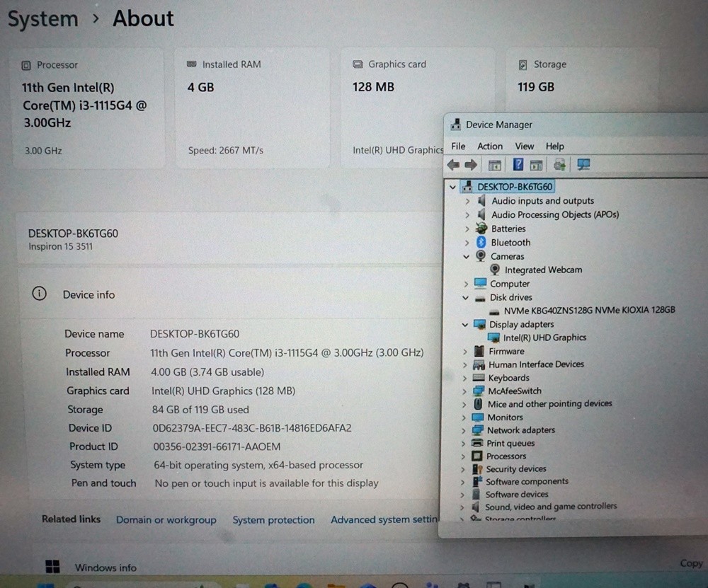Expand Audio Processing Objects (APOs)

[468, 215]
